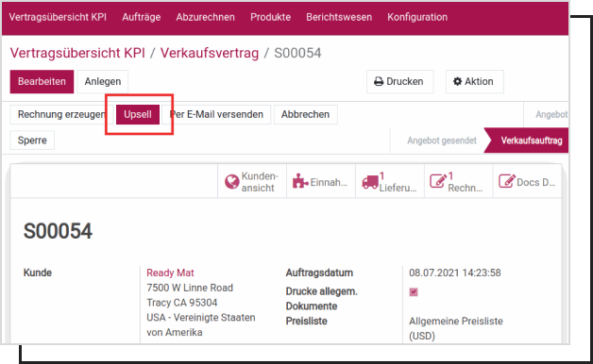Click the Upsell button
This screenshot has width=593, height=364.
[138, 114]
